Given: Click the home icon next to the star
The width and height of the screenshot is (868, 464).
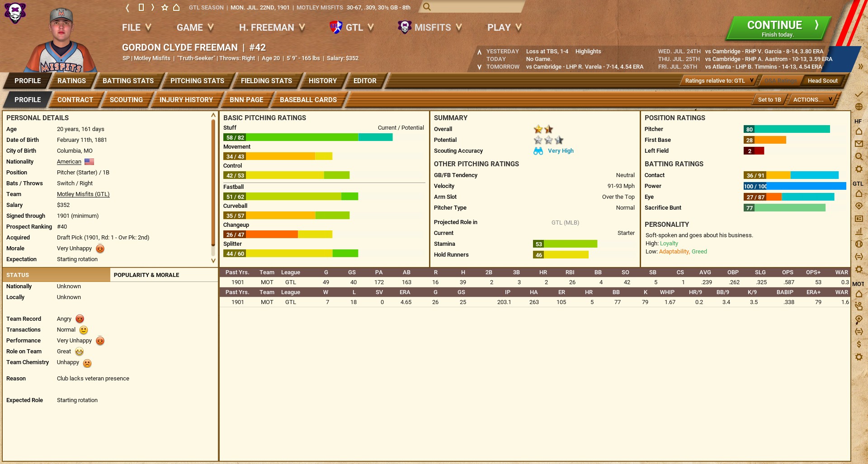Looking at the screenshot, I should pos(177,7).
